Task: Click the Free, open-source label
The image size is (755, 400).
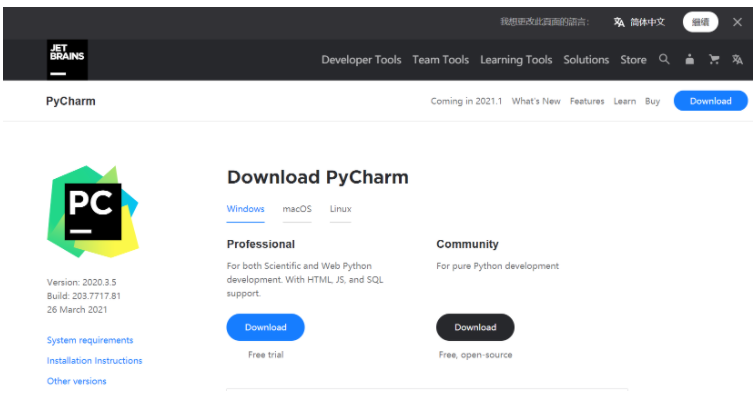Action: [x=475, y=355]
